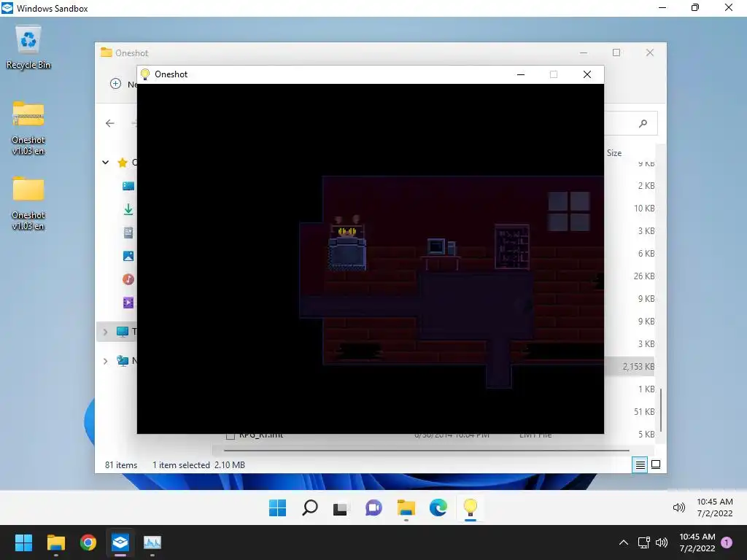Viewport: 747px width, 560px height.
Task: Open host File Explorer on the taskbar
Action: click(x=55, y=542)
